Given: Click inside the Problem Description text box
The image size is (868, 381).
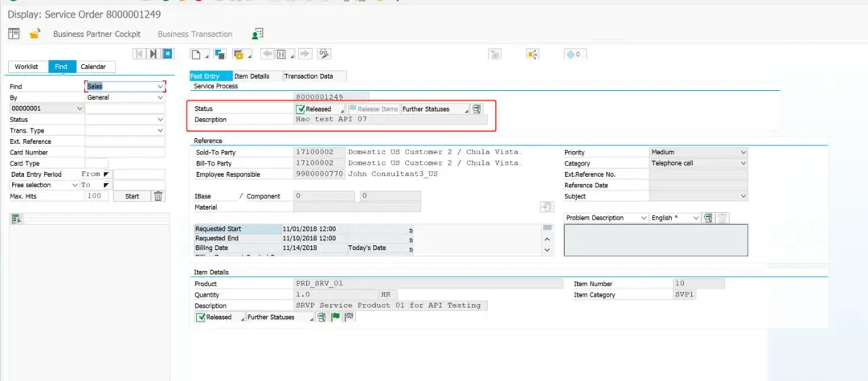Looking at the screenshot, I should (656, 240).
